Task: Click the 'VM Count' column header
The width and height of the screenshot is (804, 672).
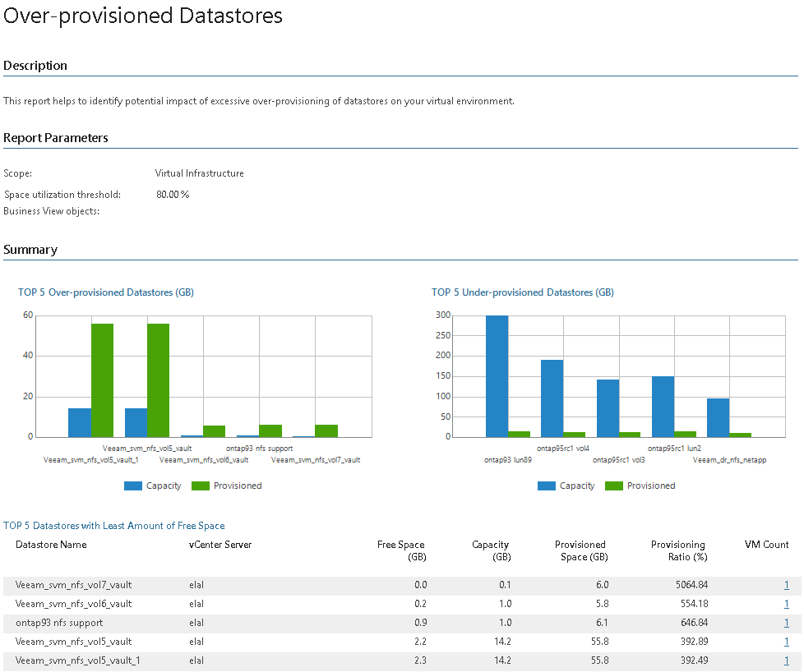Action: 766,545
